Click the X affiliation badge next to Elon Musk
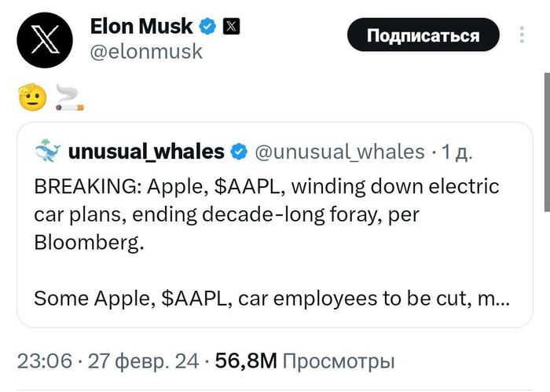 coord(232,26)
